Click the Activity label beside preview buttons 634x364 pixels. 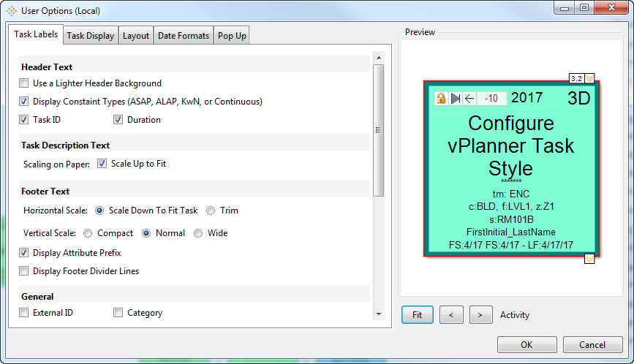tap(515, 315)
